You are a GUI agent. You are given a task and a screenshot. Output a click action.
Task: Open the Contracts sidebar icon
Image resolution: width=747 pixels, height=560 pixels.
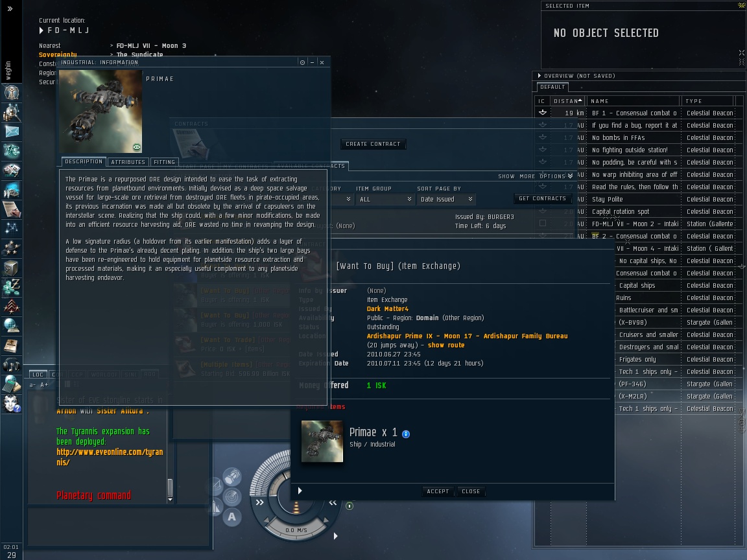[12, 209]
